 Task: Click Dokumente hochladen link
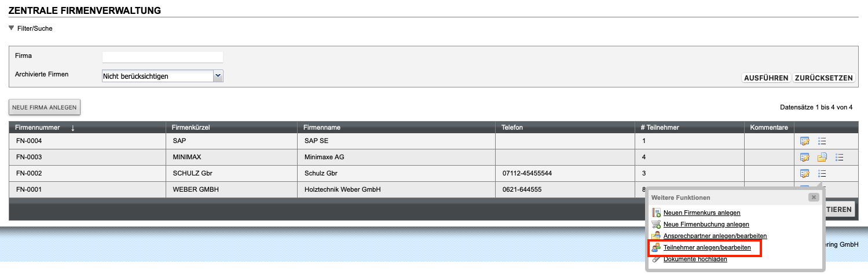click(695, 259)
